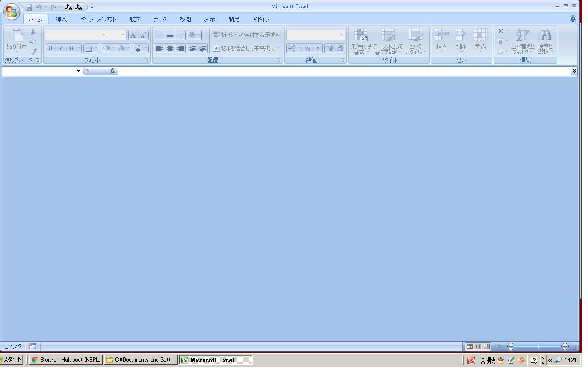This screenshot has width=588, height=368.
Task: Open the 表示 (View) tab
Action: pos(209,19)
